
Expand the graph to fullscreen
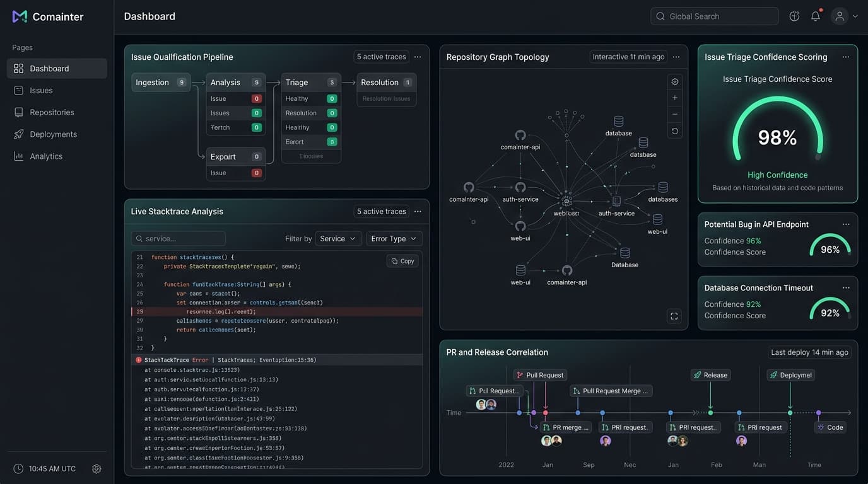[674, 316]
